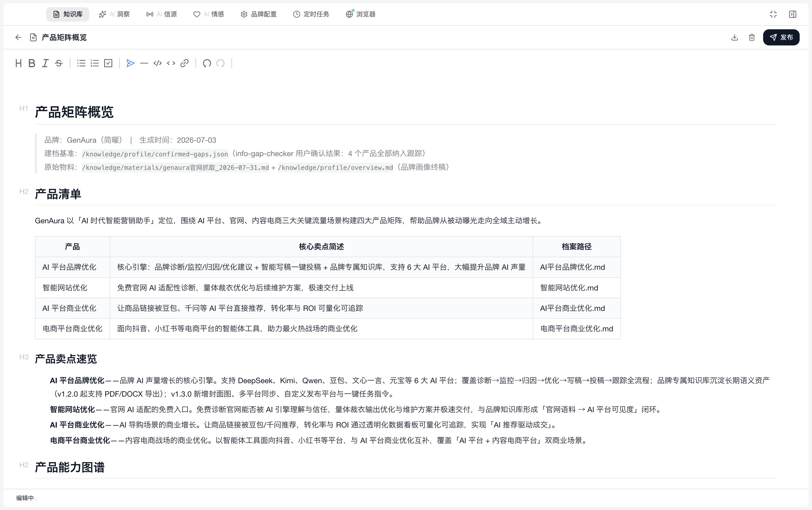Open the 品牌配置 tab
Viewport: 812px width, 510px height.
(x=259, y=14)
